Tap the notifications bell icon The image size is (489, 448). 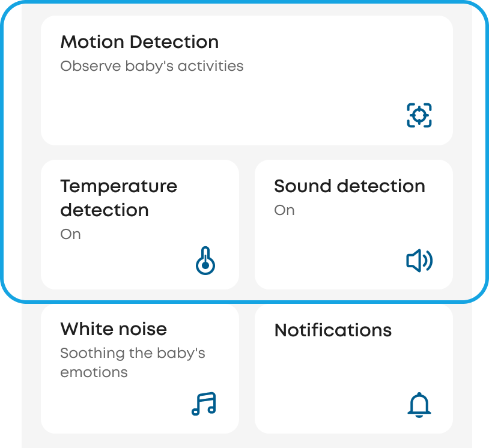[x=419, y=405]
